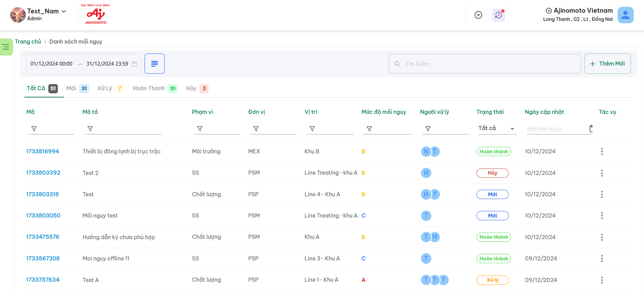
Task: Open actions menu for row 1733803050
Action: click(602, 215)
